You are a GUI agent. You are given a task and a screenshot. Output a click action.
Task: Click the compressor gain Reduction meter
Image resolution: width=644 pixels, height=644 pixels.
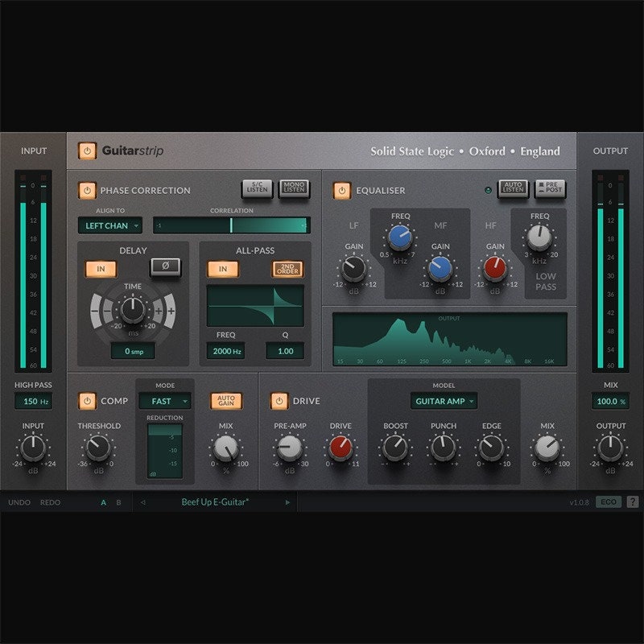click(x=165, y=452)
